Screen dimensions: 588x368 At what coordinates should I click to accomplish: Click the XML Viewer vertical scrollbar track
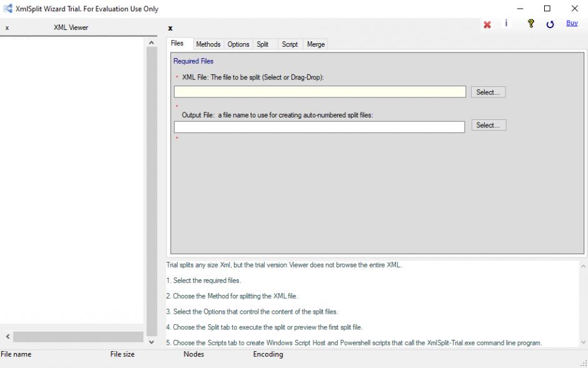[151, 192]
